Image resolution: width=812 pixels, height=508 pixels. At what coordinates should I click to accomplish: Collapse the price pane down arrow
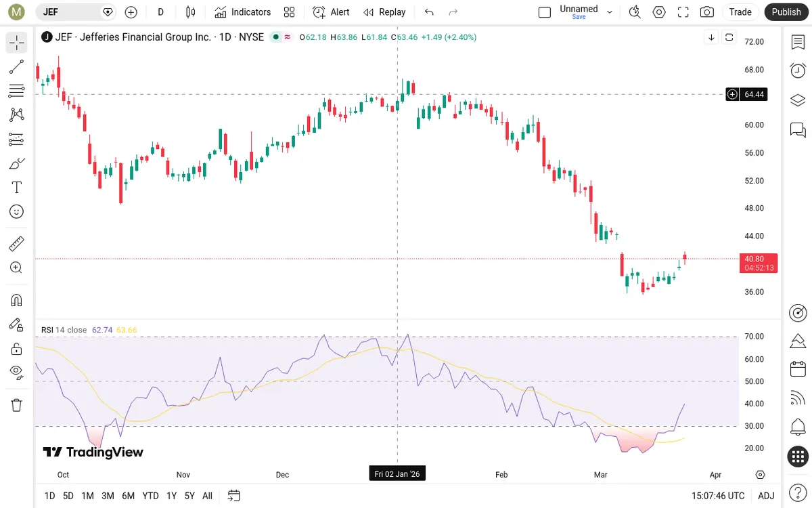711,37
